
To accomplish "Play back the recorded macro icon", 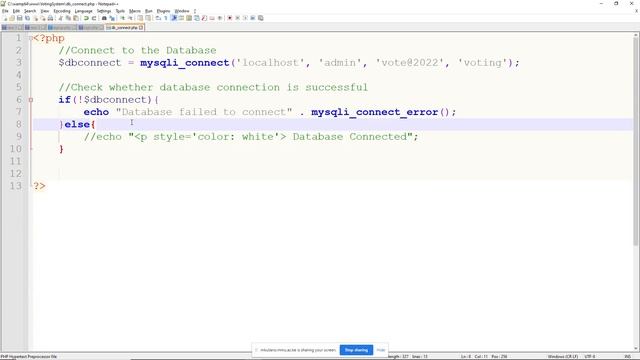I will coord(245,18).
